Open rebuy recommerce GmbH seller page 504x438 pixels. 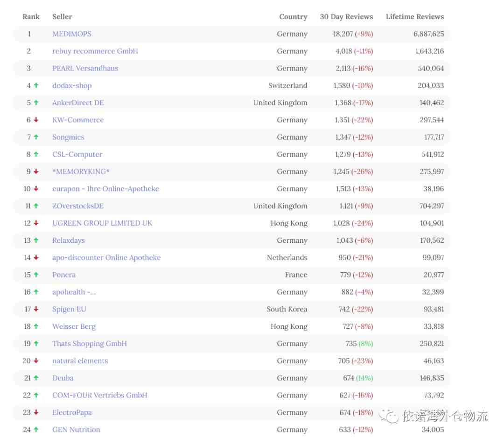pyautogui.click(x=95, y=51)
